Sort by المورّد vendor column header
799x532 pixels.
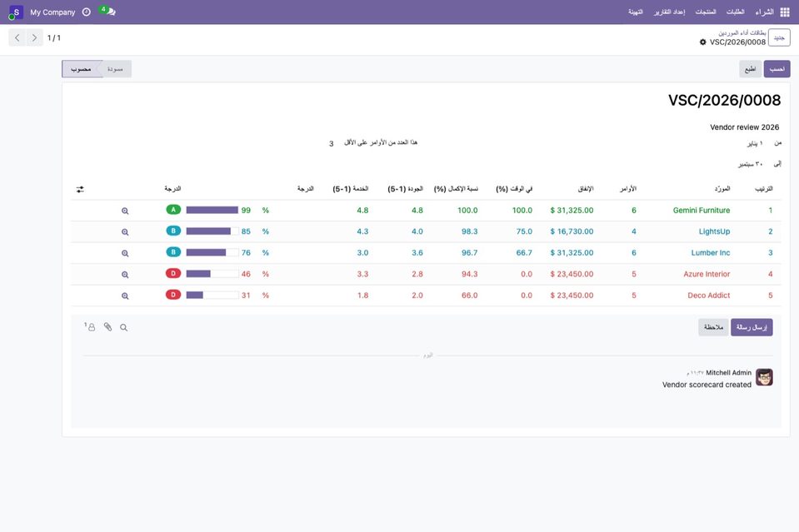722,189
